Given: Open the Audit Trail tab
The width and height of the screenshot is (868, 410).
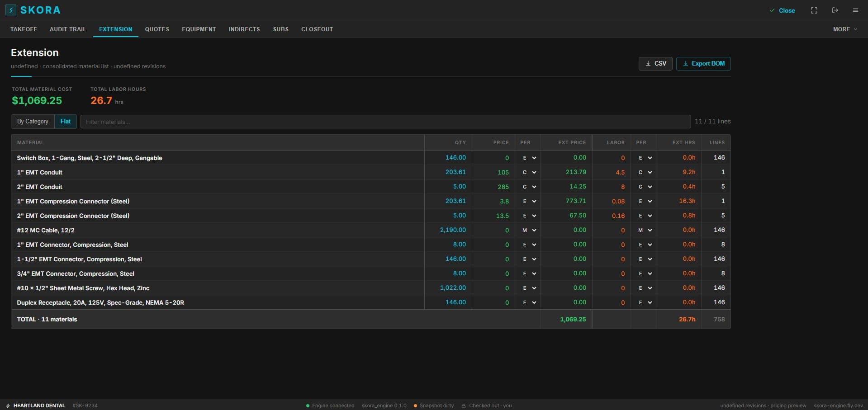Looking at the screenshot, I should (x=68, y=29).
